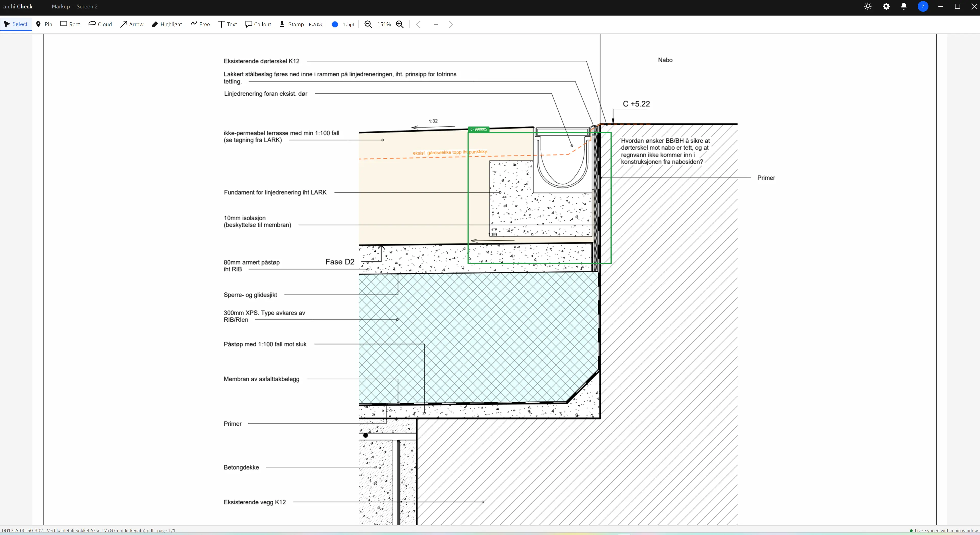
Task: Click the 'Påstøp med 1:100 fall mot sluk' text
Action: [x=265, y=345]
